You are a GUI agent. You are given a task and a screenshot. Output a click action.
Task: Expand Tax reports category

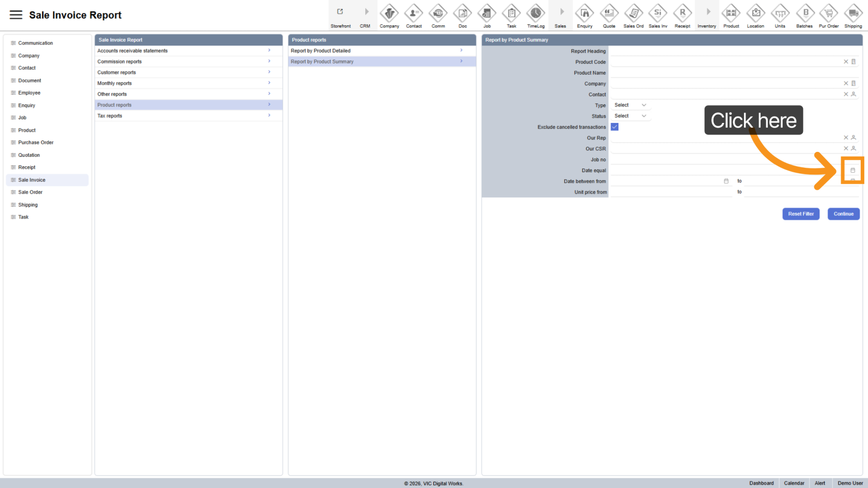pyautogui.click(x=188, y=116)
